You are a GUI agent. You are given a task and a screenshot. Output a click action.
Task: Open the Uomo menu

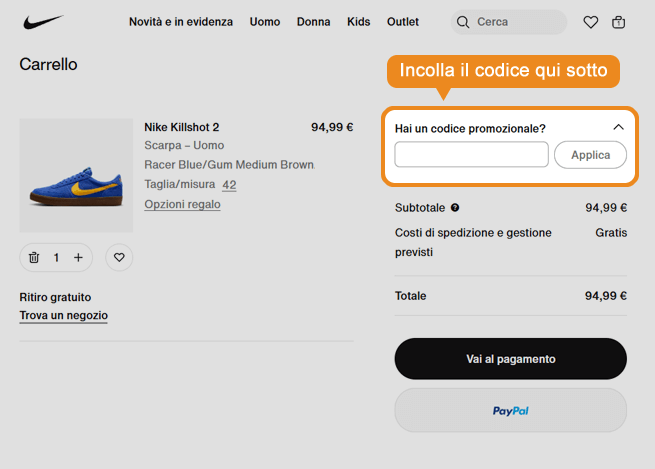coord(265,22)
